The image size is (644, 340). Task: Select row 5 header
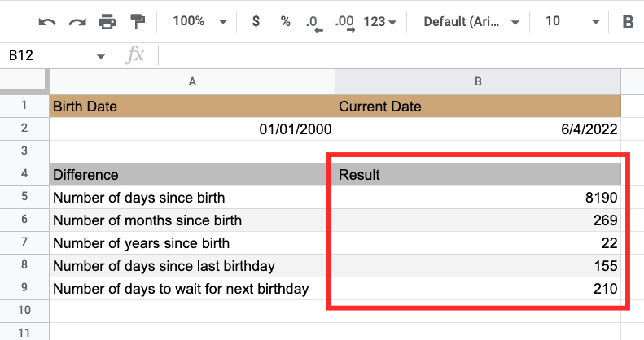point(24,198)
